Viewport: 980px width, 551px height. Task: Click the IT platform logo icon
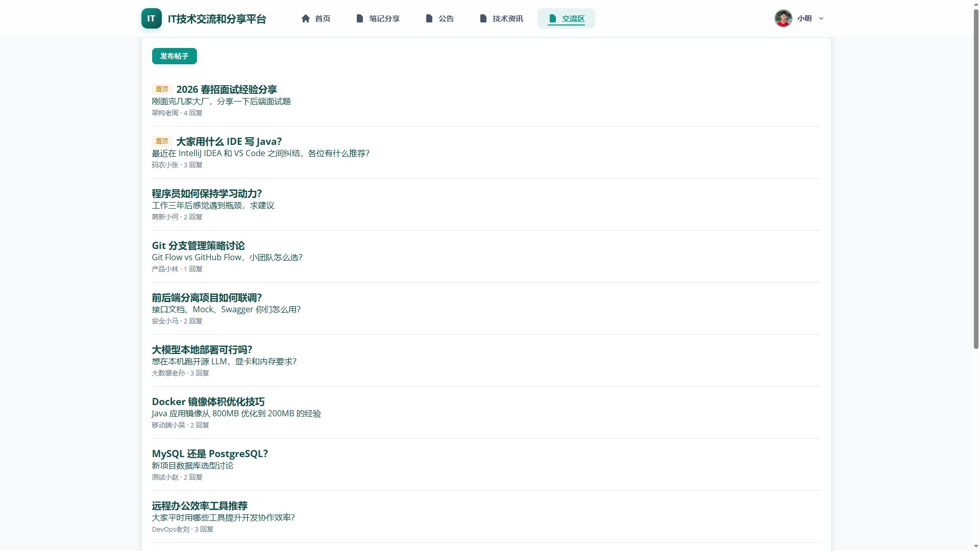(151, 18)
